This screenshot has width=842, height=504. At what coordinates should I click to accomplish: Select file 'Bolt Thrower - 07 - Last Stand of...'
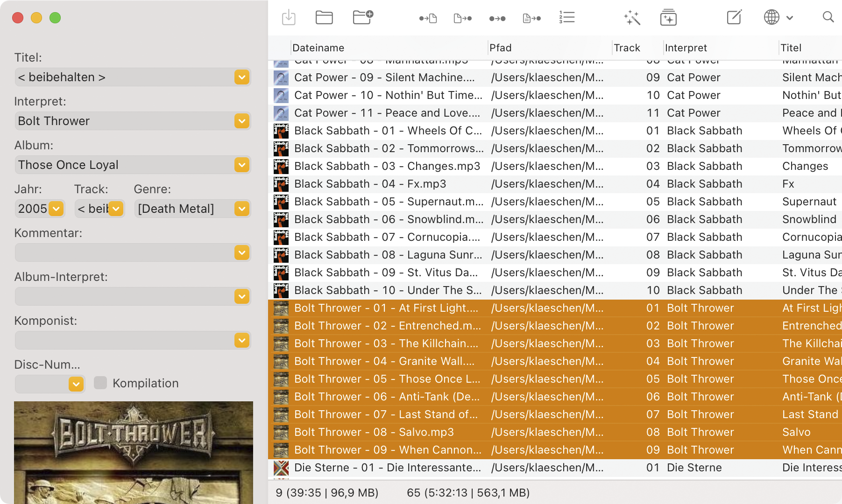[x=386, y=414]
